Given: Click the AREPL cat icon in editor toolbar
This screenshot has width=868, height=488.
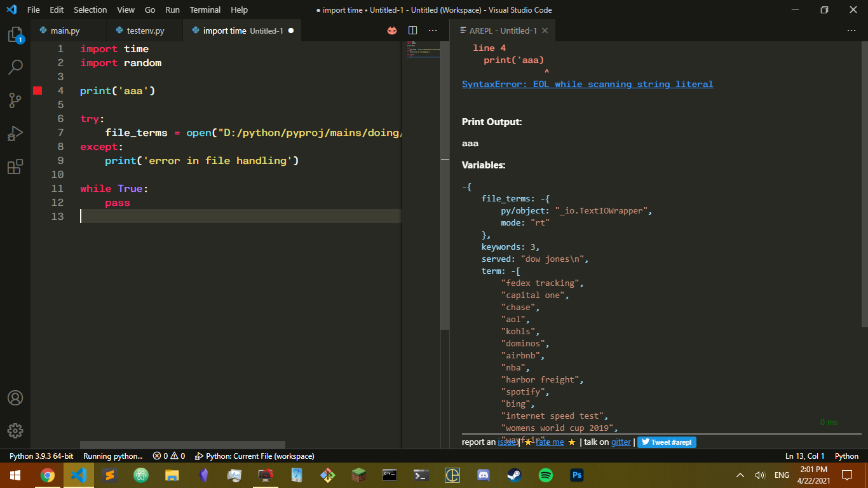Looking at the screenshot, I should coord(392,30).
